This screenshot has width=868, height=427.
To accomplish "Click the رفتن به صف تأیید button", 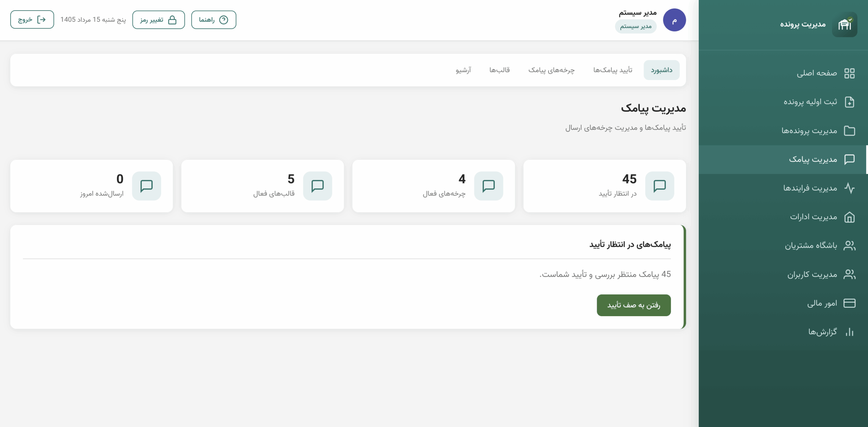I will [634, 305].
